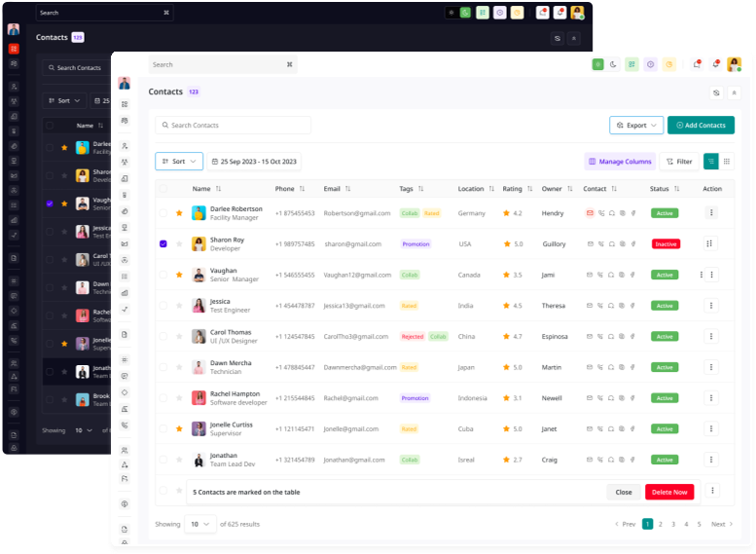Image resolution: width=756 pixels, height=554 pixels.
Task: Open grid view layout icon
Action: click(727, 162)
